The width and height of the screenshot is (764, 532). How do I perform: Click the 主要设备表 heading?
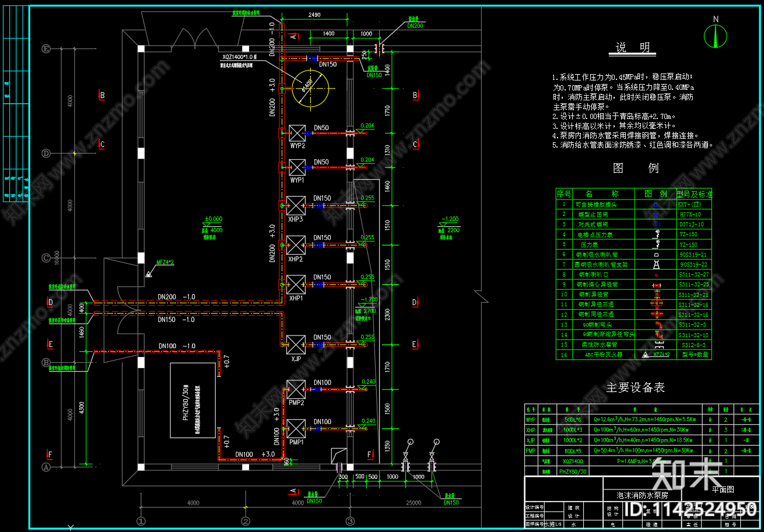[x=636, y=388]
